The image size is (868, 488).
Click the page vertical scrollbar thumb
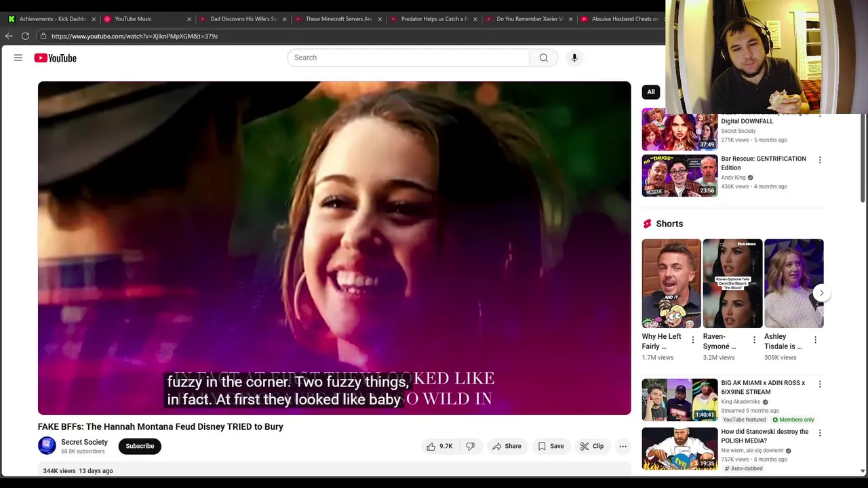(863, 157)
